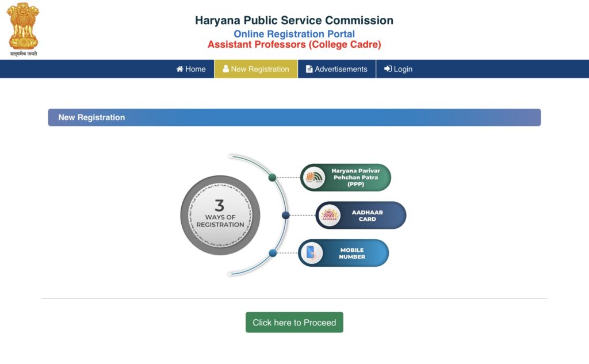Screen dimensions: 589x364
Task: Go to the Login menu item
Action: pos(398,69)
